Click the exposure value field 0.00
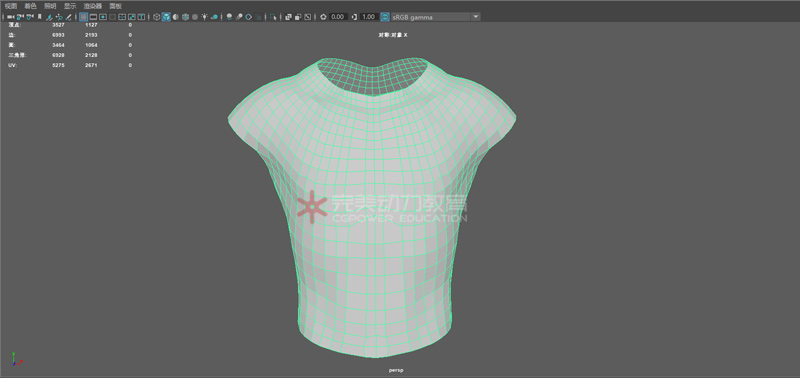The width and height of the screenshot is (800, 378). [338, 17]
